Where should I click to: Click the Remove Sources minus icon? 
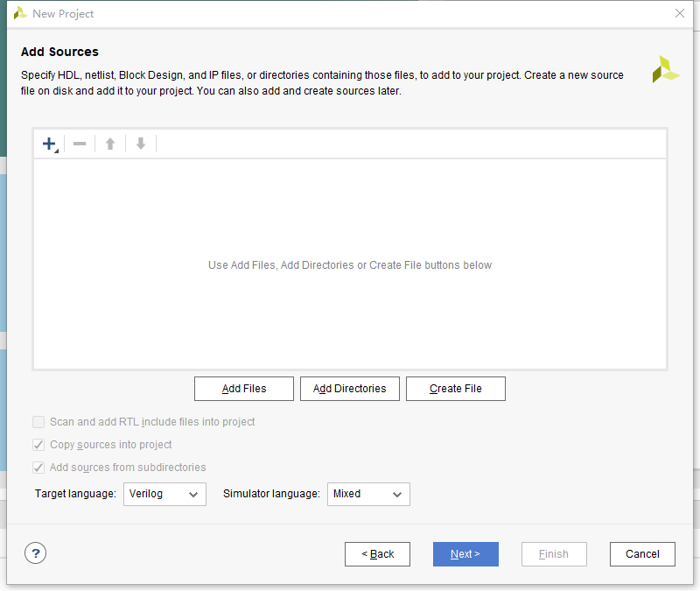coord(79,143)
